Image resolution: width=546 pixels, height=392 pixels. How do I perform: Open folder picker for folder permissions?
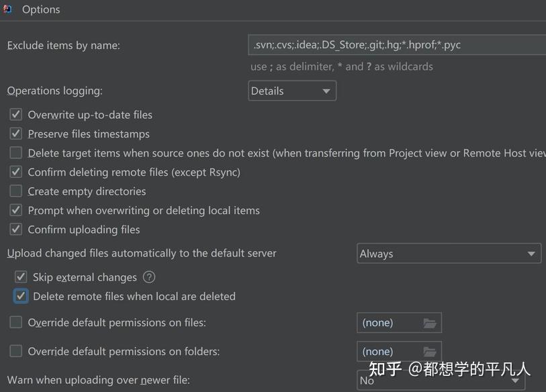(430, 351)
